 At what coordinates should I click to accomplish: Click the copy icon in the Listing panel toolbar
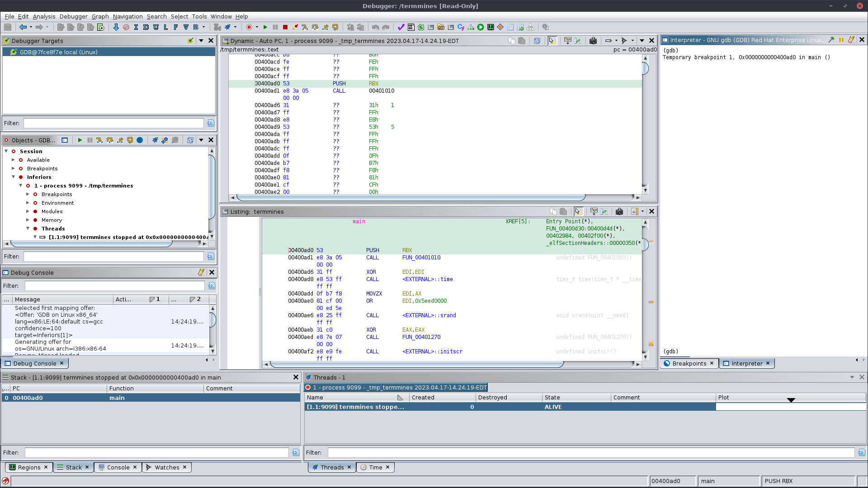tap(552, 211)
